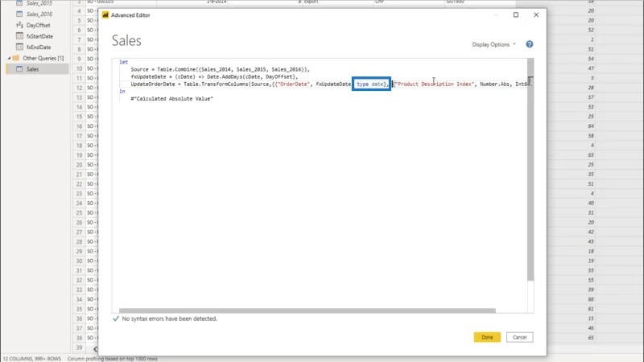Click 'Column profiling based on top 1000 rows'
The image size is (644, 362).
coord(113,359)
